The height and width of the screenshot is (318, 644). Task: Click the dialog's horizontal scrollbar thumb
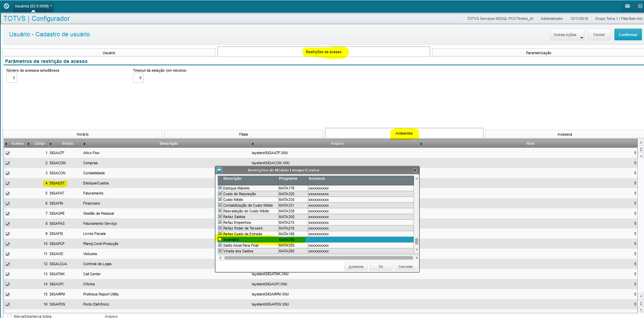click(319, 258)
